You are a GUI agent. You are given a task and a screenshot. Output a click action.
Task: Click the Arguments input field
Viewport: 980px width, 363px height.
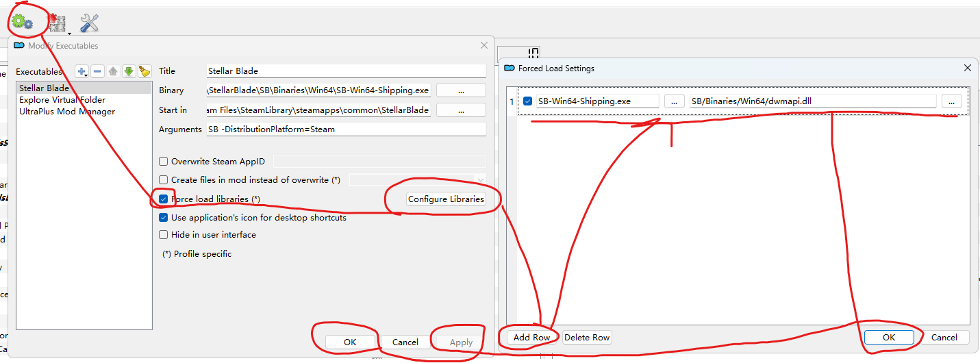point(347,129)
